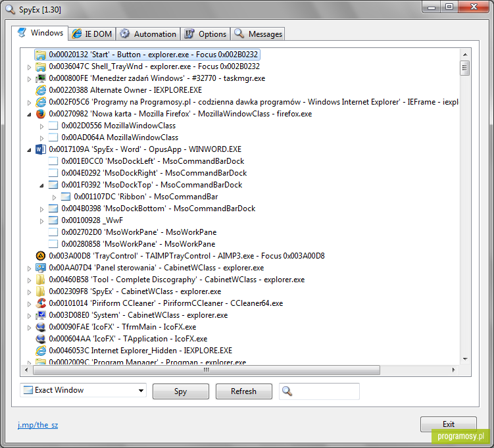Viewport: 494px width, 448px height.
Task: Collapse the Nowa karta - Mozilla Firefox node
Action: [29, 114]
